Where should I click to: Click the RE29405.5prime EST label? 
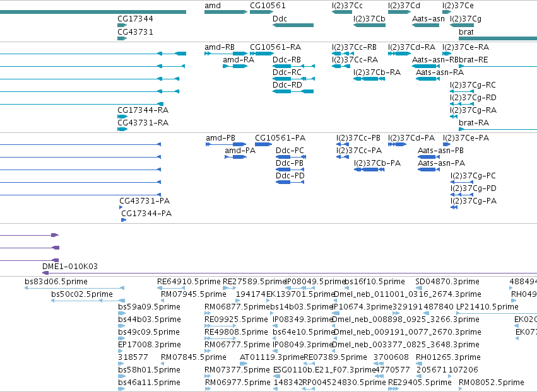coord(420,382)
